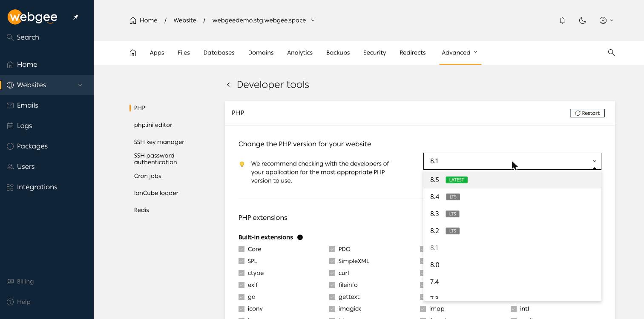The width and height of the screenshot is (644, 319).
Task: Switch to dark mode moon icon
Action: (583, 20)
